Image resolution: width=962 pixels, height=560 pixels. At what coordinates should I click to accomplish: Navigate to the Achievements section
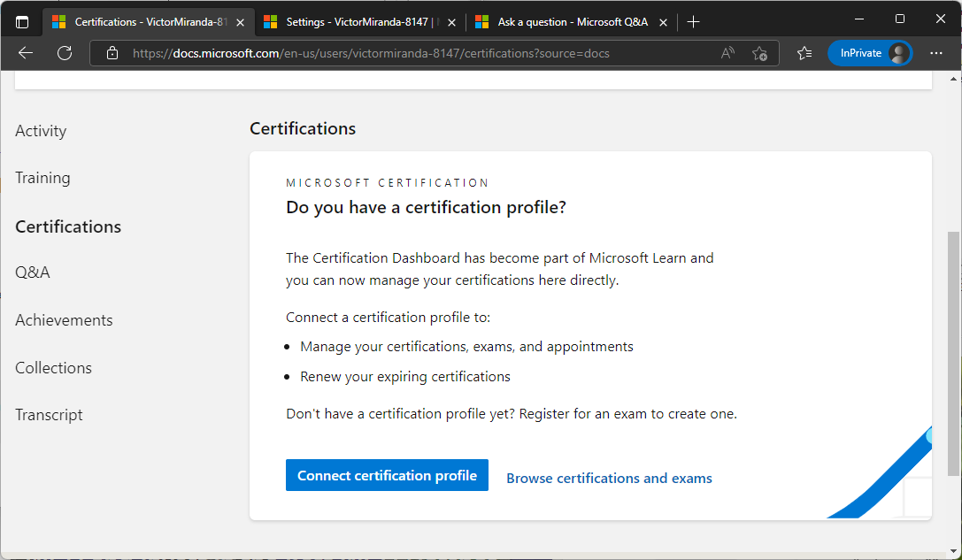click(64, 319)
